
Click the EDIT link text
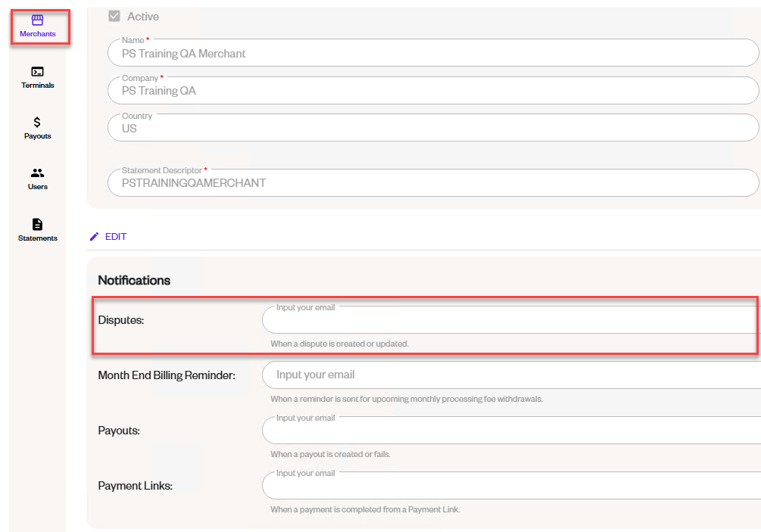(x=116, y=237)
